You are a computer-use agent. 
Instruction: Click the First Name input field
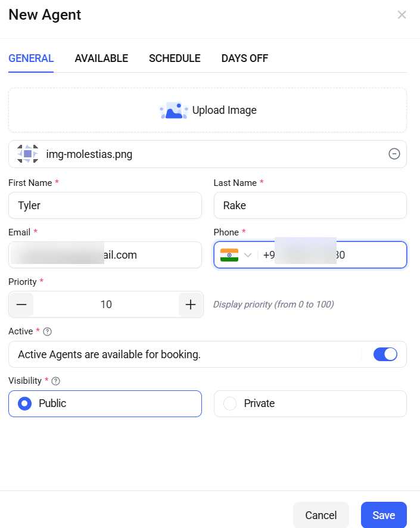pos(105,206)
